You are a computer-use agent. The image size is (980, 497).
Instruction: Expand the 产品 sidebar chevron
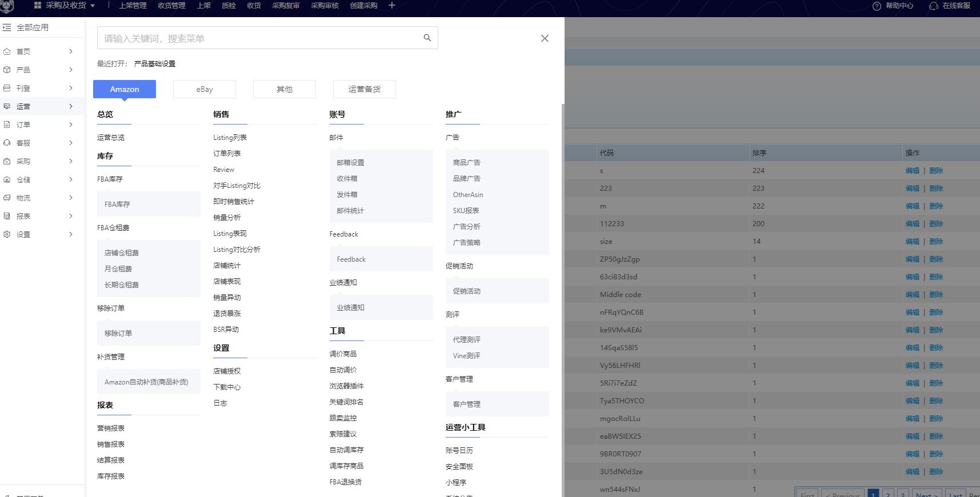[x=71, y=70]
